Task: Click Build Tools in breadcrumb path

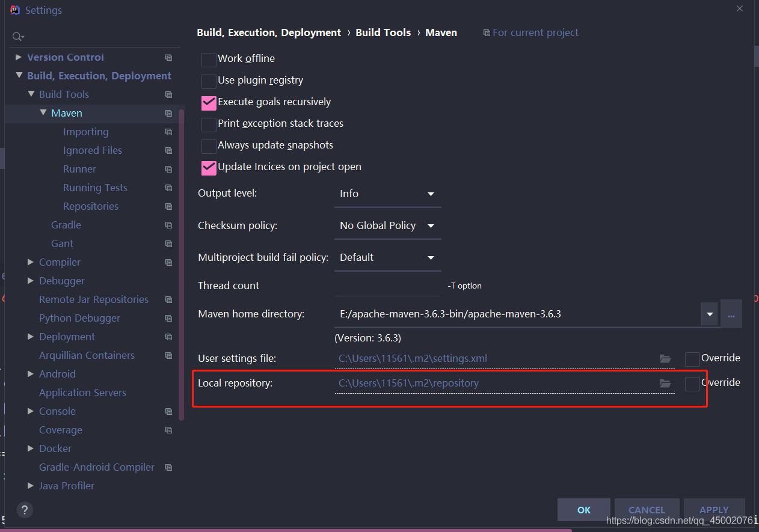Action: pos(383,32)
